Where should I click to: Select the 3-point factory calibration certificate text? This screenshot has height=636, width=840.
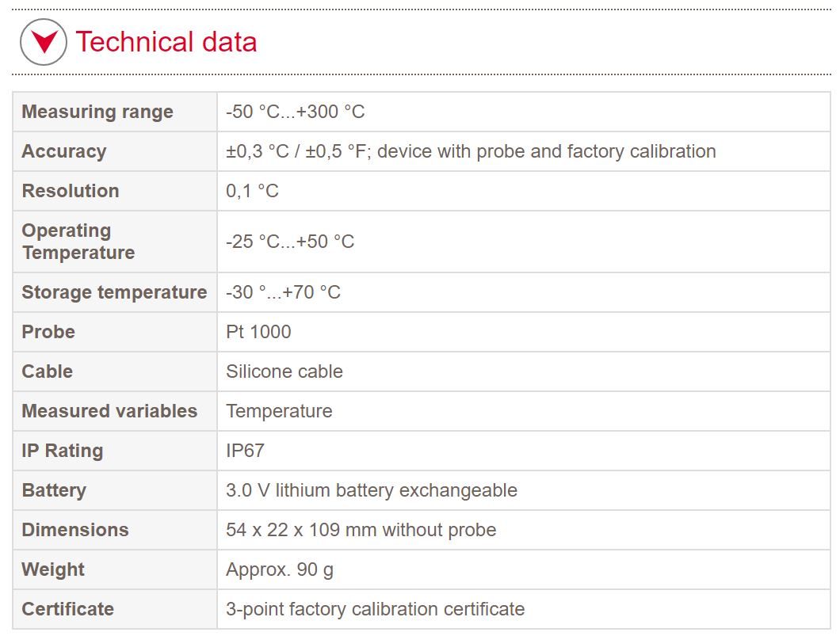click(x=375, y=609)
